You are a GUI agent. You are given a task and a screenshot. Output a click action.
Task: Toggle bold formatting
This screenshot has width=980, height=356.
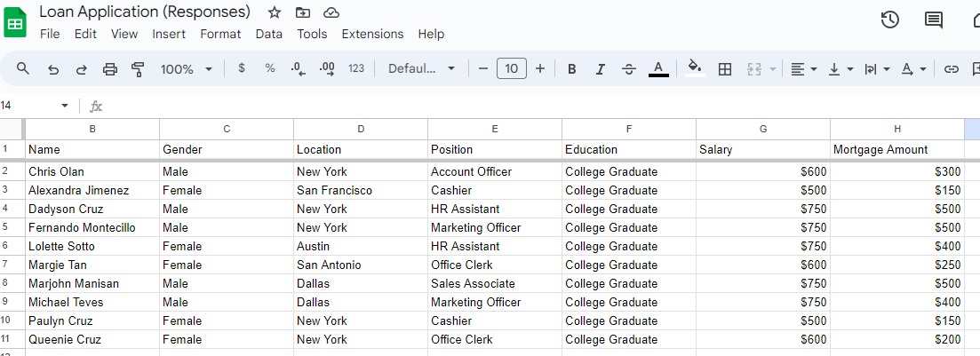[x=572, y=68]
